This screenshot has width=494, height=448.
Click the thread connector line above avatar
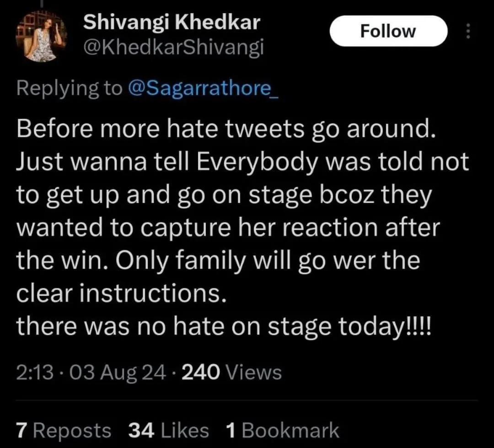click(41, 3)
